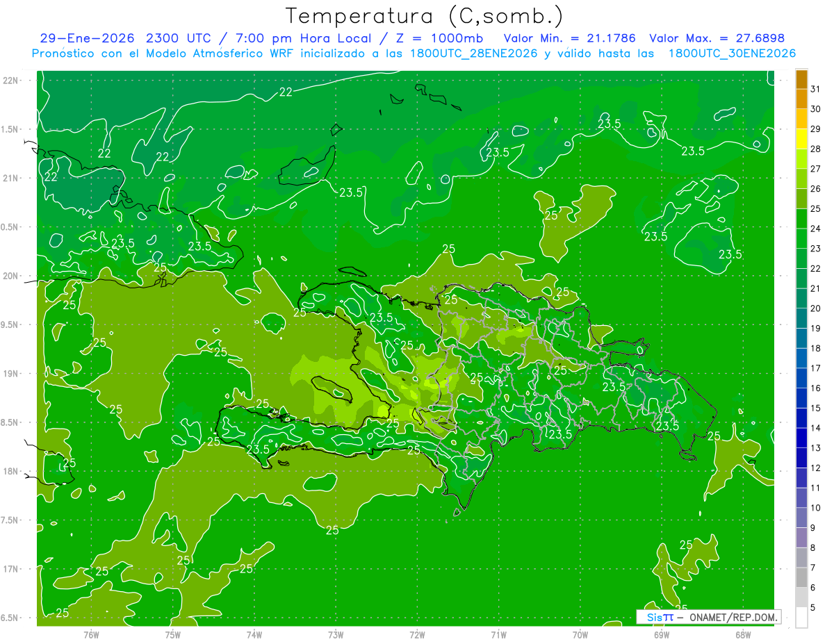Screen dimensions: 834x644
Task: Click the purple swatch between 8 and 9
Action: pos(801,538)
